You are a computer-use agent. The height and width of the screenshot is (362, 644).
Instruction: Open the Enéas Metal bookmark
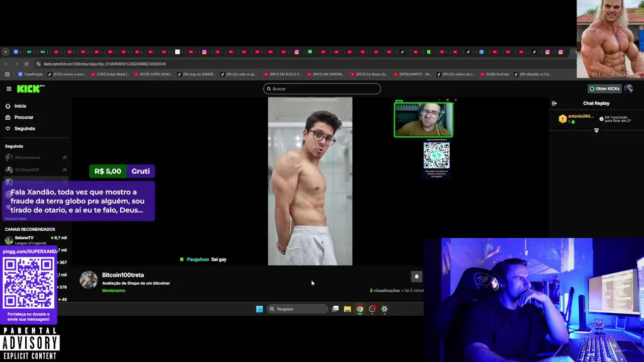click(x=109, y=74)
